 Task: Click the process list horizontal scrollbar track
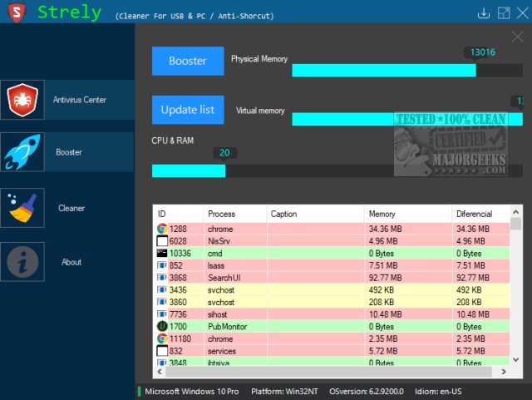click(328, 372)
